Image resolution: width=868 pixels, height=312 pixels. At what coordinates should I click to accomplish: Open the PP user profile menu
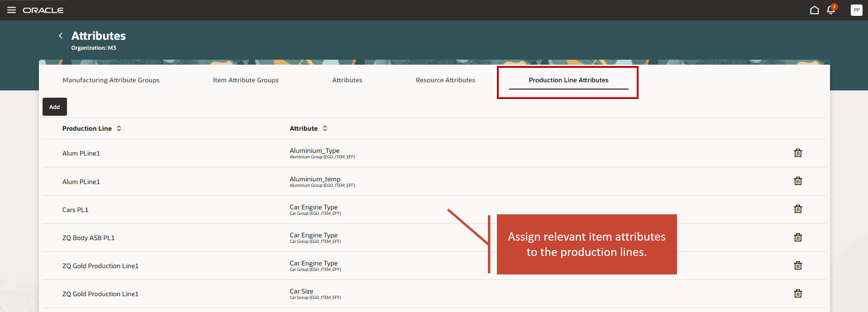click(856, 10)
